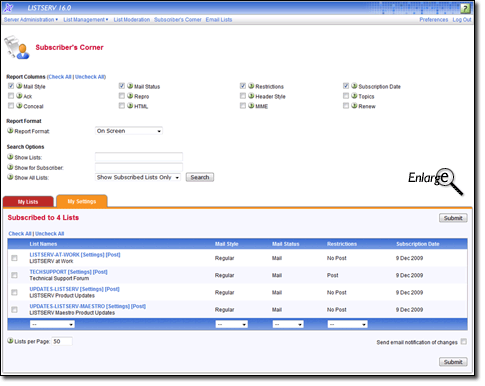The height and width of the screenshot is (386, 485).
Task: Click into Show for Subscriber field
Action: point(139,167)
